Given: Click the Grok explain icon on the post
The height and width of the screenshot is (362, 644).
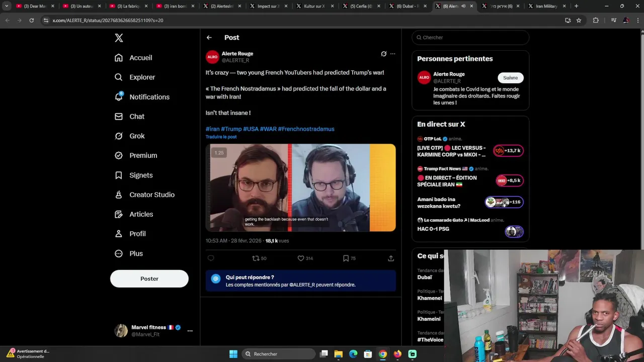Looking at the screenshot, I should pos(384,54).
